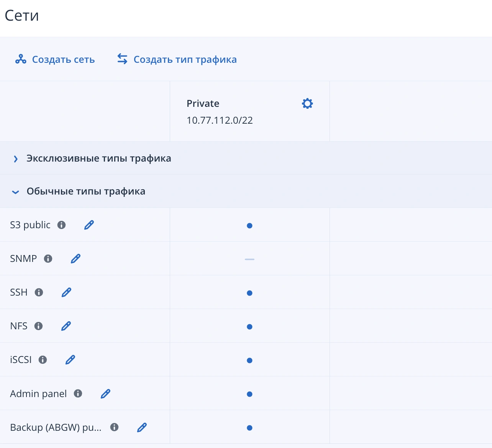The height and width of the screenshot is (448, 492).
Task: Click the info icon beside SSH
Action: (39, 293)
